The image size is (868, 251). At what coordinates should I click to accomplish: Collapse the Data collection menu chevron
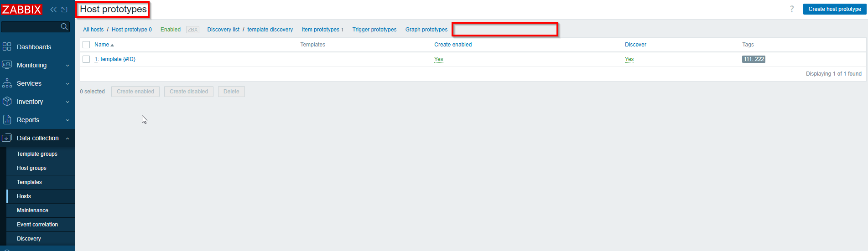tap(68, 138)
